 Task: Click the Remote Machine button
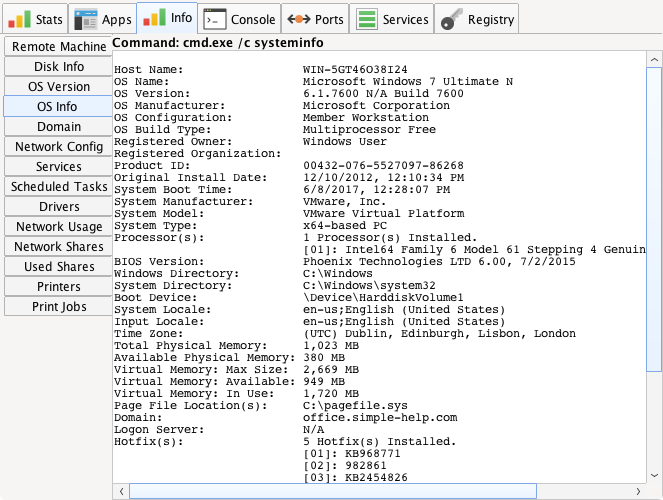(x=58, y=46)
